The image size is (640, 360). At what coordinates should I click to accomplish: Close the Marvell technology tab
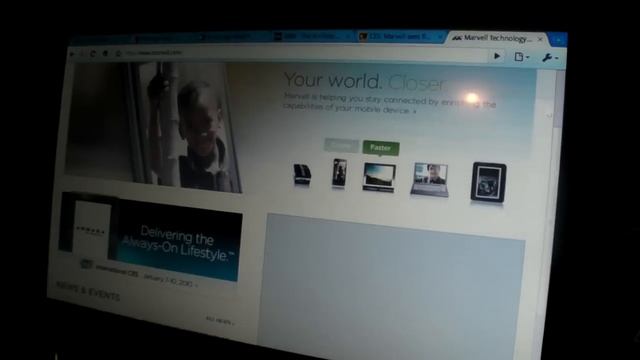pyautogui.click(x=540, y=39)
